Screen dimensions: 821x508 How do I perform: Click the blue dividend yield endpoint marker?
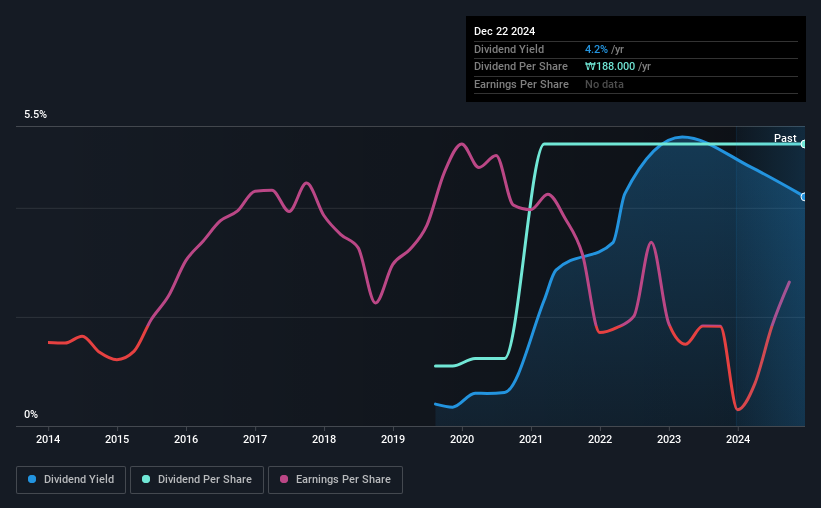[804, 197]
